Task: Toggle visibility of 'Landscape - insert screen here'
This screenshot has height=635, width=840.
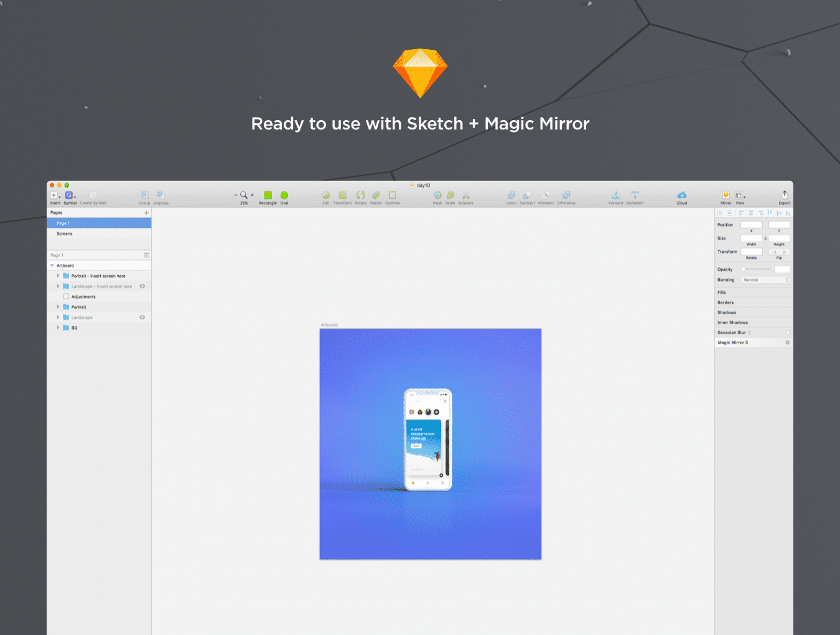Action: click(x=142, y=286)
